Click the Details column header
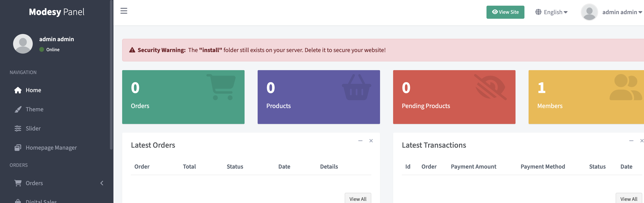The width and height of the screenshot is (644, 203). click(x=329, y=167)
